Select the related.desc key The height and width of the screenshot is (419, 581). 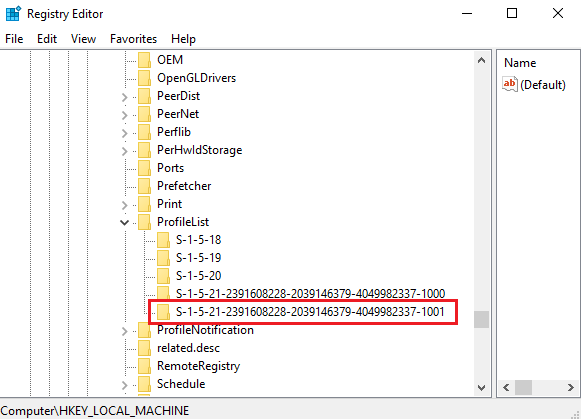[x=188, y=348]
